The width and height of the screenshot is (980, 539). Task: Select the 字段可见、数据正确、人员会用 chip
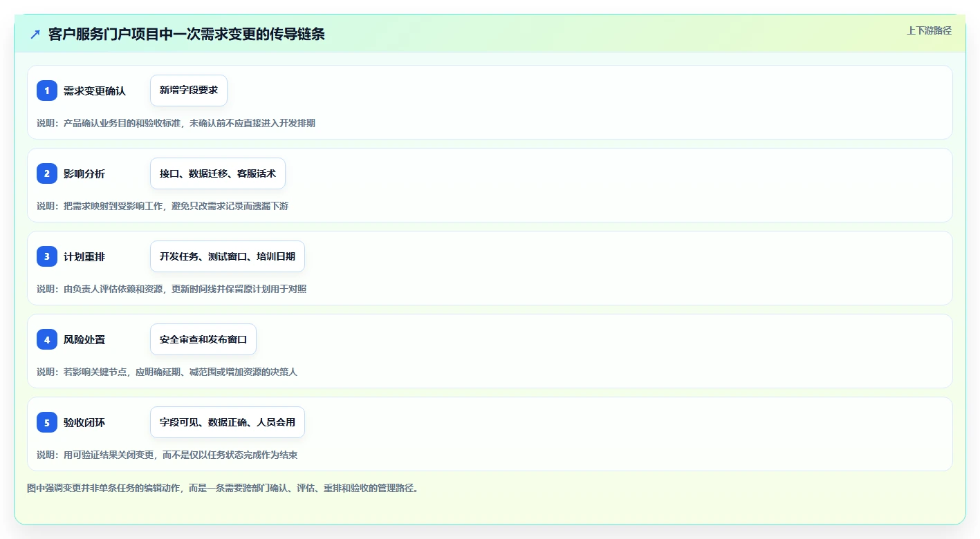(x=228, y=422)
